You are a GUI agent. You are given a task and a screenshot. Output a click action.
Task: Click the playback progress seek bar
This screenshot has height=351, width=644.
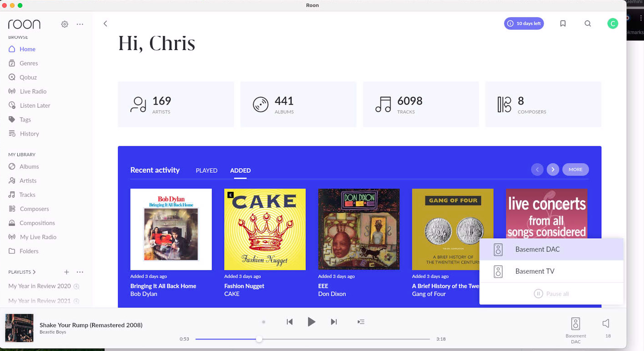312,339
